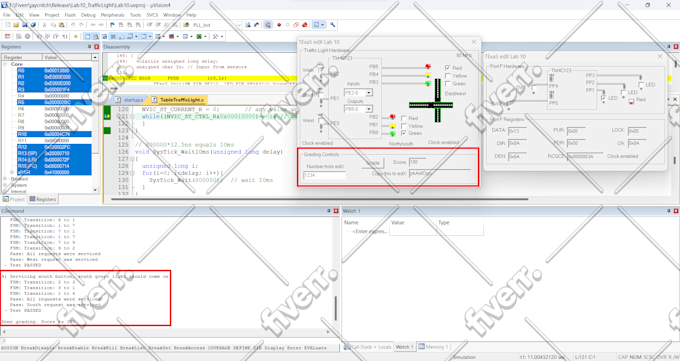Toggle the North/south Green checkbox
The height and width of the screenshot is (361, 680).
pos(404,133)
